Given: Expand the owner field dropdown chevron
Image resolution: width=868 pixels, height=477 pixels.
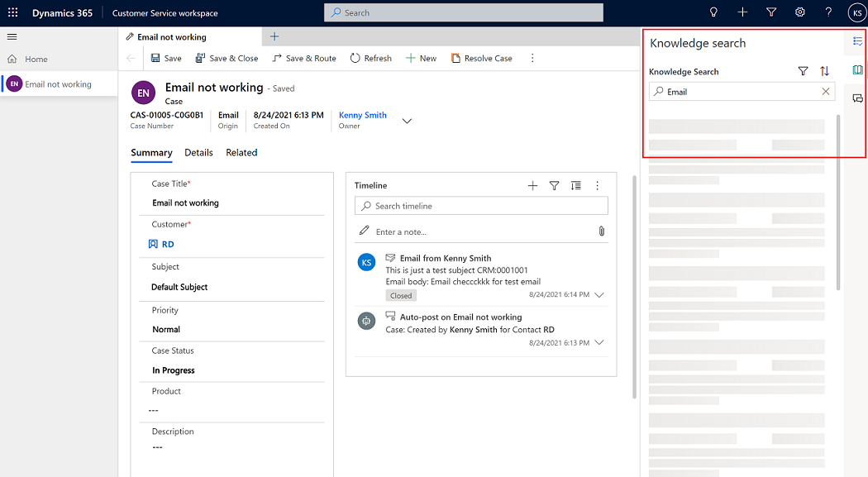Looking at the screenshot, I should pos(407,120).
